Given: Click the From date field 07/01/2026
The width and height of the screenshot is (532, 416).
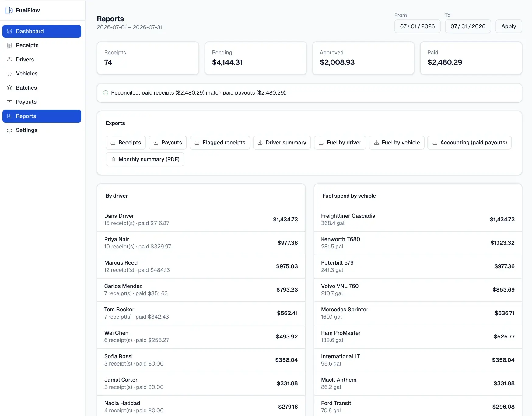Looking at the screenshot, I should click(417, 26).
